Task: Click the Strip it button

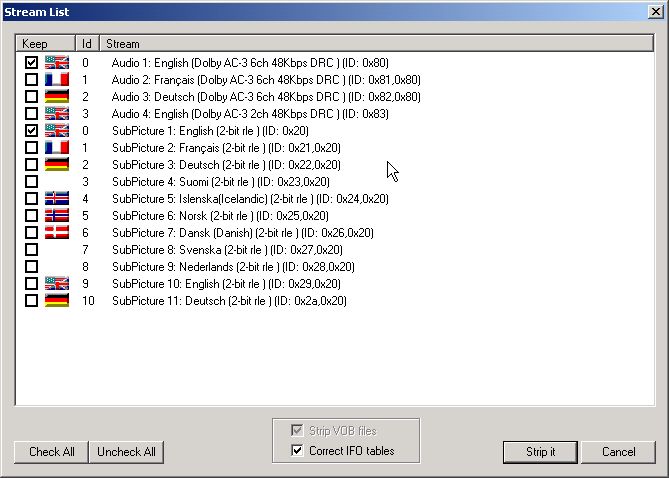Action: pos(540,452)
